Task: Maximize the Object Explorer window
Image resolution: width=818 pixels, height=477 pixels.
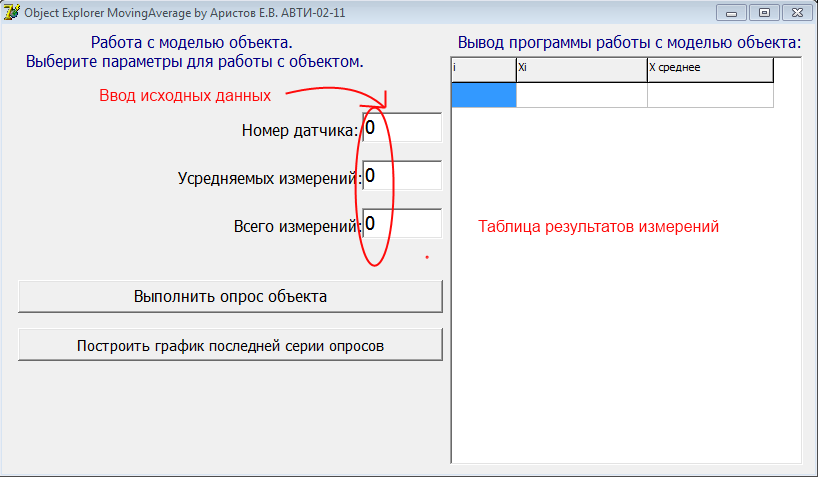Action: point(764,13)
